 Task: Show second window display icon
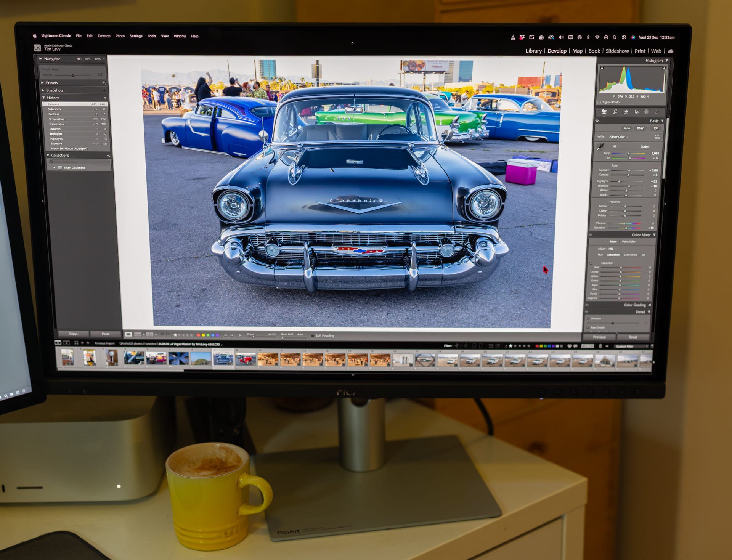66,343
